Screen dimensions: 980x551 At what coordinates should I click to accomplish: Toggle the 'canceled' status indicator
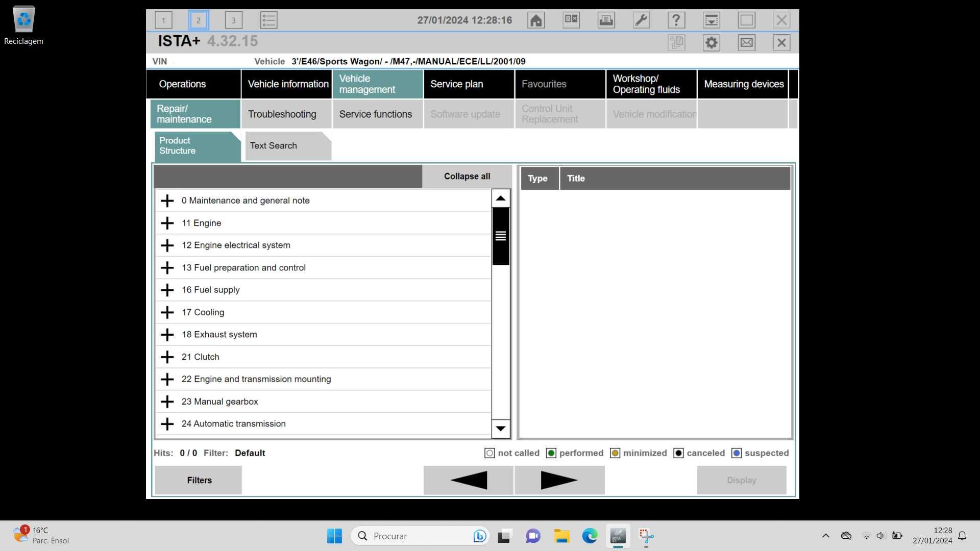pyautogui.click(x=678, y=453)
